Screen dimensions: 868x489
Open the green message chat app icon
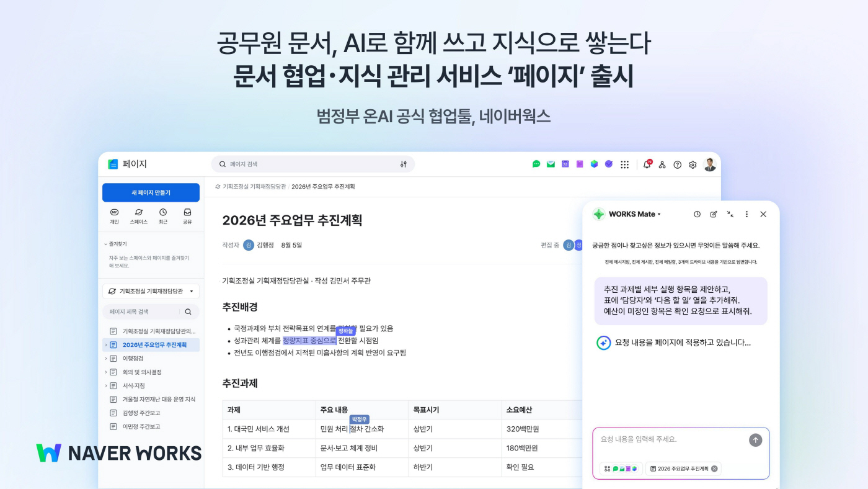tap(536, 164)
